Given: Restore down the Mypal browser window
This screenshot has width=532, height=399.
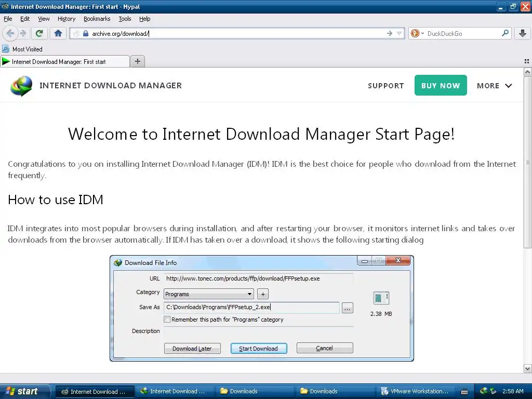Looking at the screenshot, I should tap(513, 6).
